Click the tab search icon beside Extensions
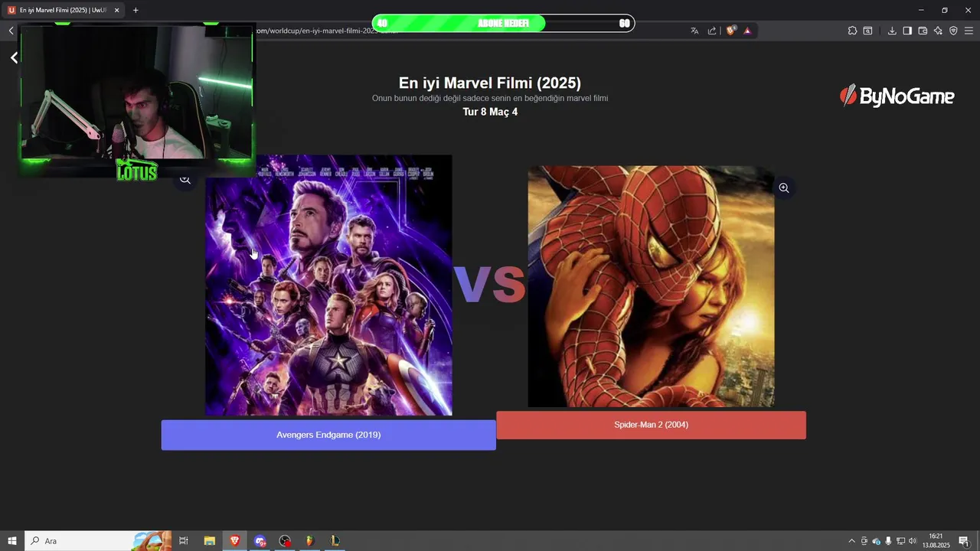Image resolution: width=980 pixels, height=551 pixels. pyautogui.click(x=867, y=31)
